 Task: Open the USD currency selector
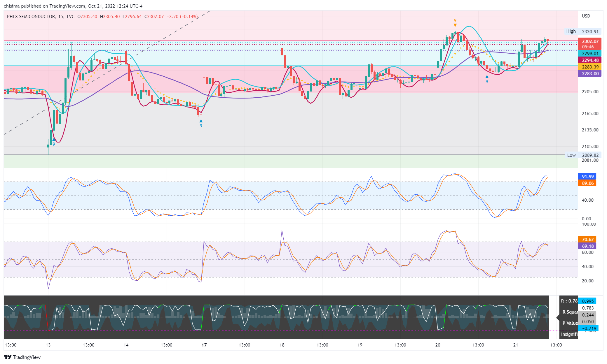586,16
